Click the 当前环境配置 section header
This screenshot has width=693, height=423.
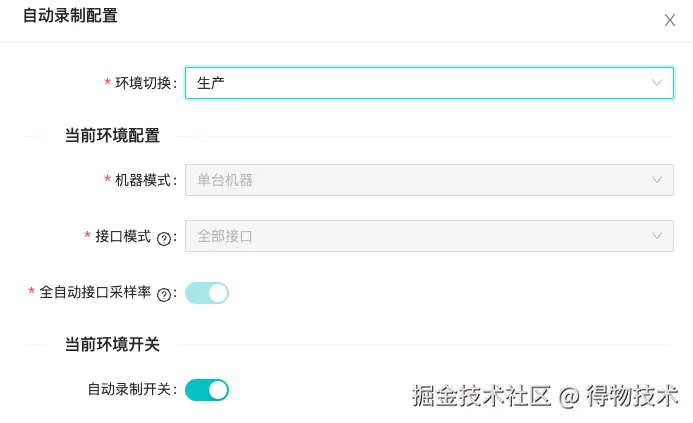click(112, 136)
